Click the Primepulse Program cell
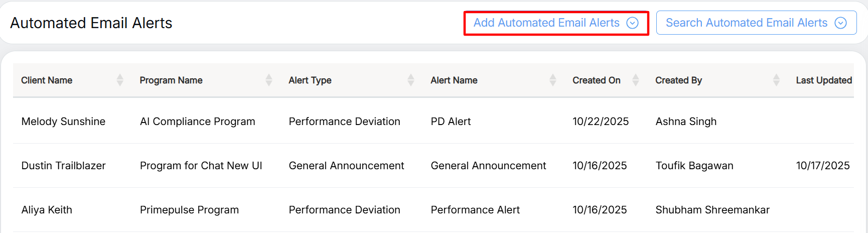Image resolution: width=868 pixels, height=233 pixels. [x=189, y=210]
